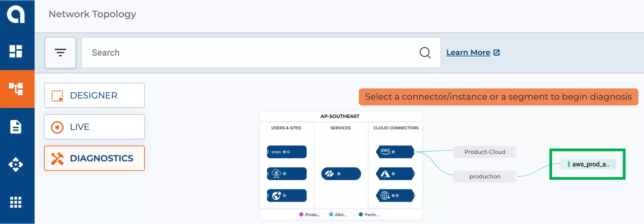This screenshot has height=224, width=644.
Task: Select the Diagnostics mode
Action: click(94, 158)
